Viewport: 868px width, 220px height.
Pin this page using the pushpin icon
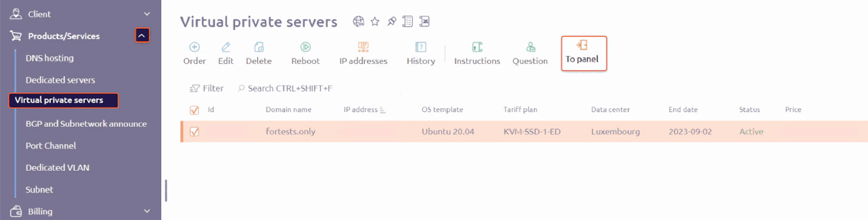tap(392, 21)
